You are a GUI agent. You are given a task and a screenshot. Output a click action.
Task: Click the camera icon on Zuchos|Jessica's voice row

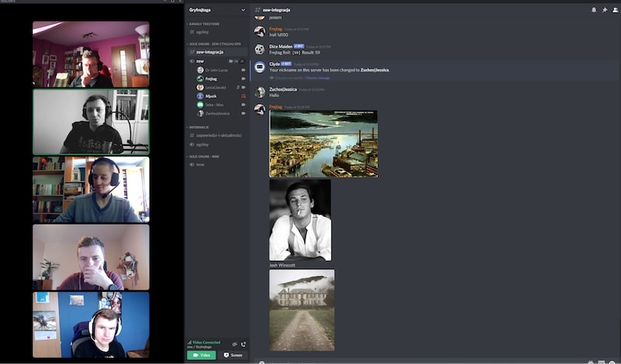tap(243, 113)
